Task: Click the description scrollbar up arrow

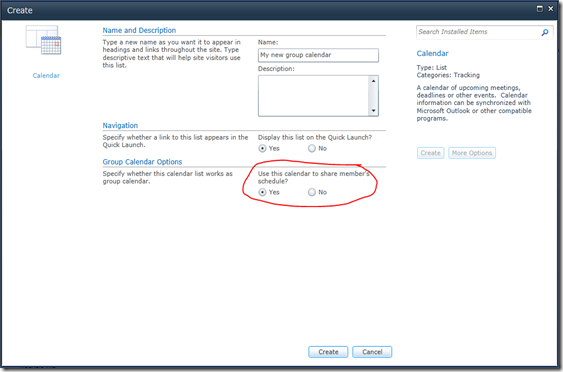Action: tap(373, 81)
